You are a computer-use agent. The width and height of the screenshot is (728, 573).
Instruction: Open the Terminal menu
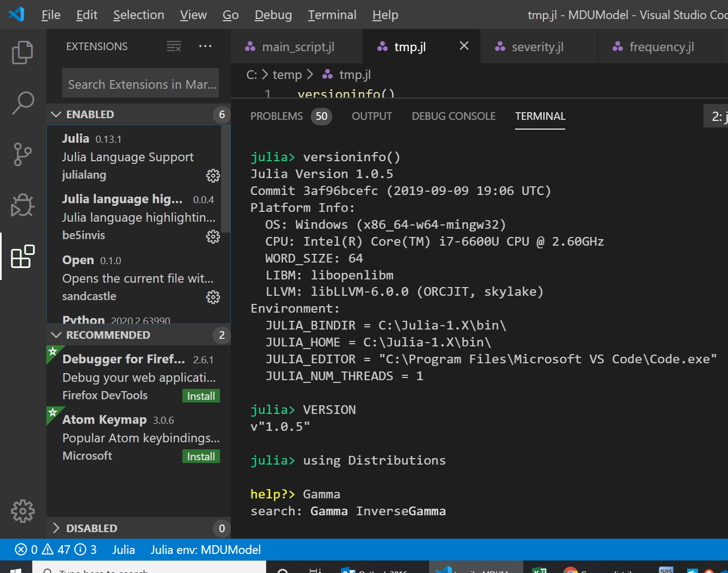[x=332, y=15]
